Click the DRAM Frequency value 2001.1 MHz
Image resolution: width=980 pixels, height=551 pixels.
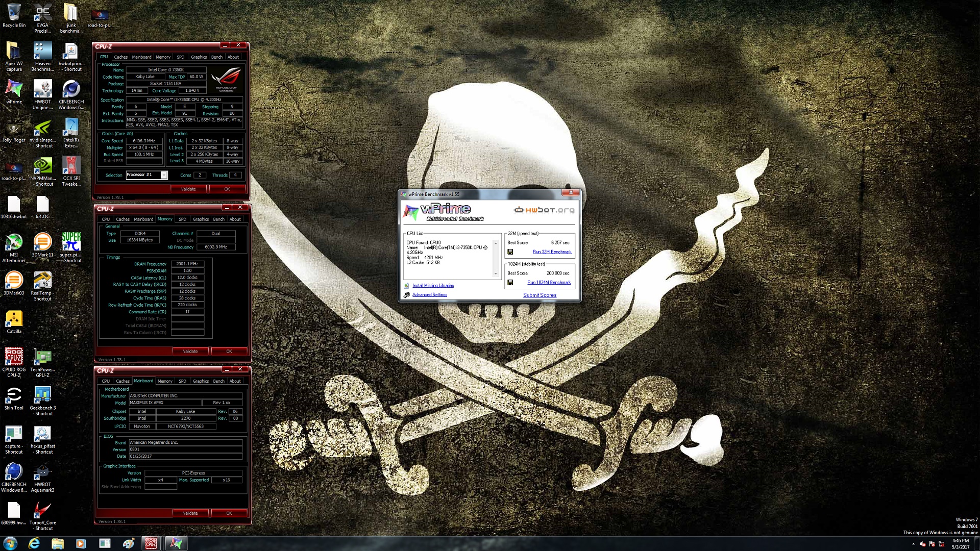[x=187, y=264]
